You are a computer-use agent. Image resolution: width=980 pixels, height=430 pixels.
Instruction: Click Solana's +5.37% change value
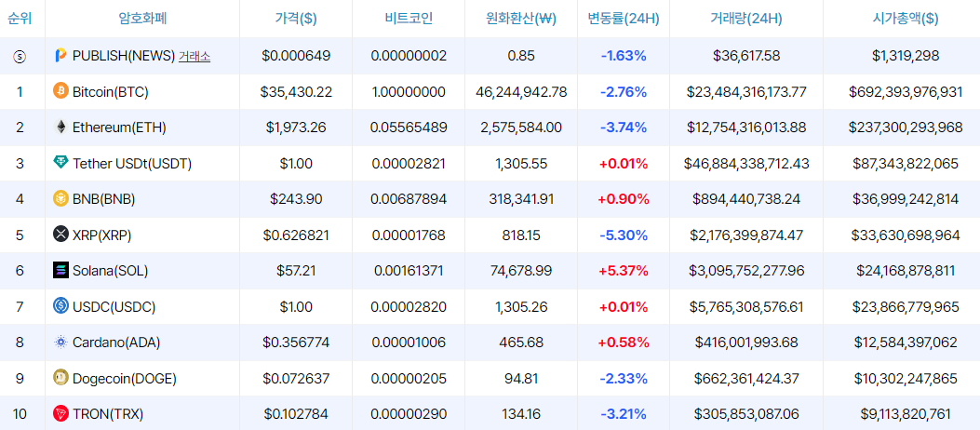click(x=624, y=271)
